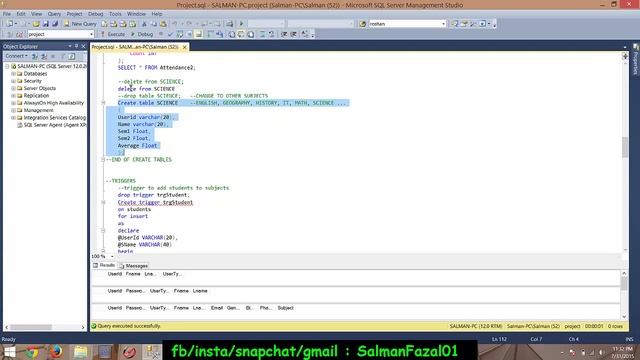This screenshot has height=360, width=640.
Task: Click the Object Explorer refresh icon
Action: (x=72, y=56)
